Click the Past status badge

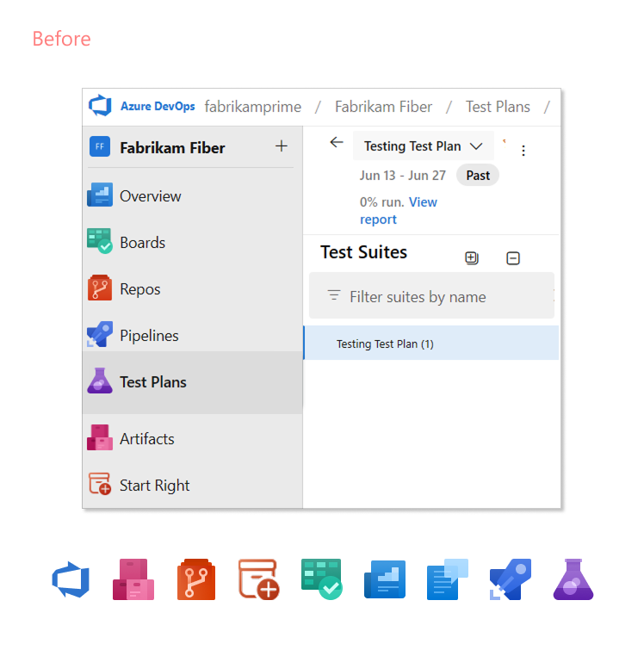click(x=478, y=176)
